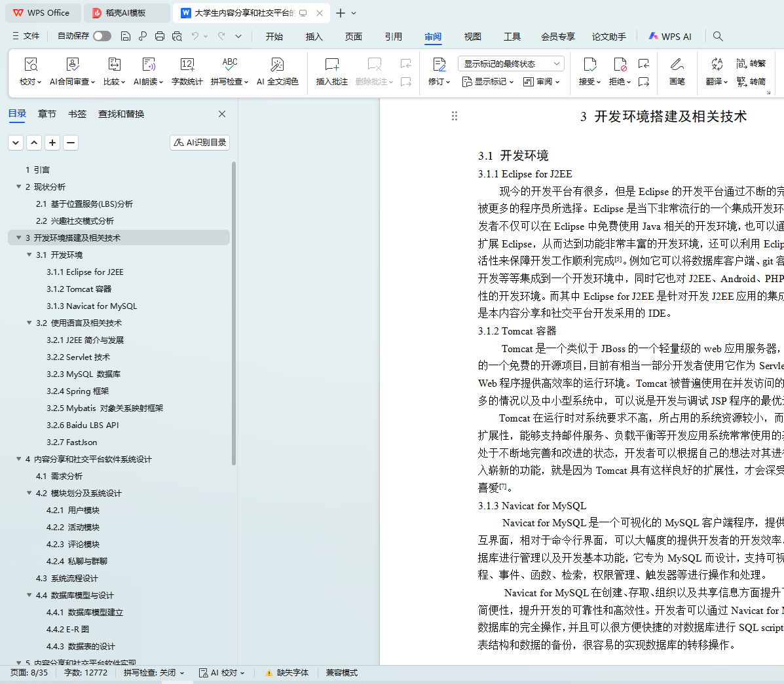Image resolution: width=784 pixels, height=684 pixels.
Task: Close the navigation pane
Action: point(222,114)
